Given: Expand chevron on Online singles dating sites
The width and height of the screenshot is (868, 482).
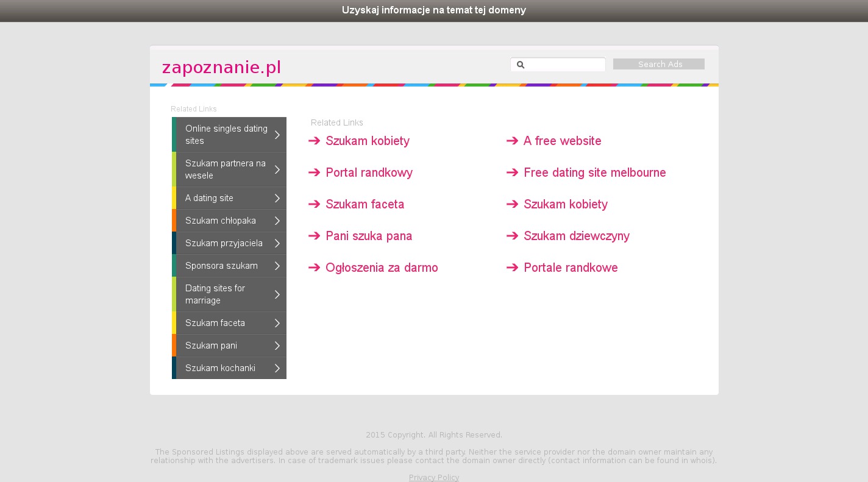Looking at the screenshot, I should tap(277, 135).
